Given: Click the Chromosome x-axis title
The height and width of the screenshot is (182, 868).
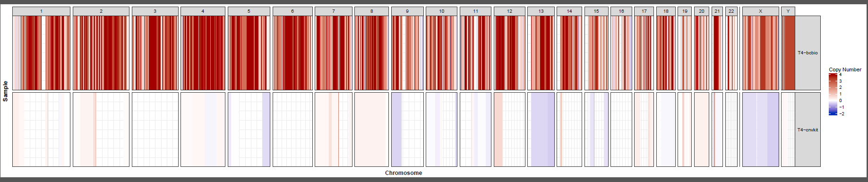Looking at the screenshot, I should [x=404, y=173].
